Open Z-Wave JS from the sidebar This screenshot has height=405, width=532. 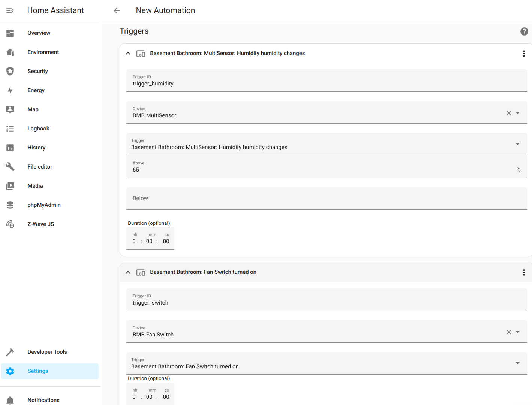(40, 224)
